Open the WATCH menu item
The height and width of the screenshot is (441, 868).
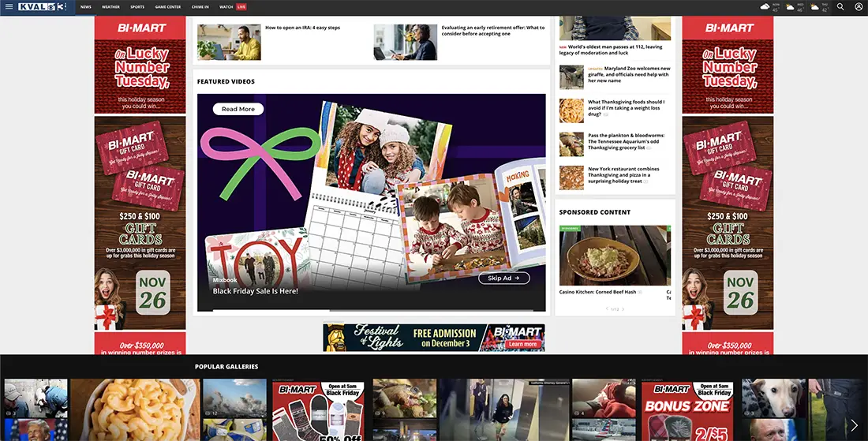(x=226, y=7)
